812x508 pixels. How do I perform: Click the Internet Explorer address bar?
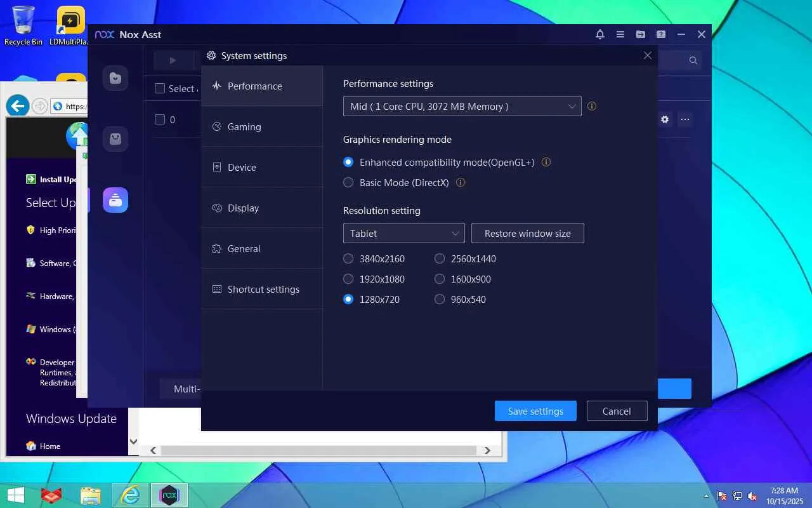(x=70, y=106)
